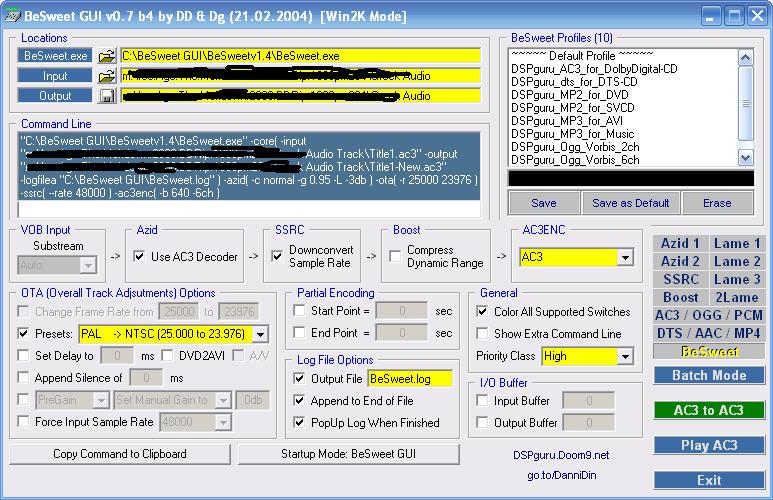Tick the DVD2AVI checkbox
This screenshot has height=500, width=773.
pyautogui.click(x=168, y=355)
